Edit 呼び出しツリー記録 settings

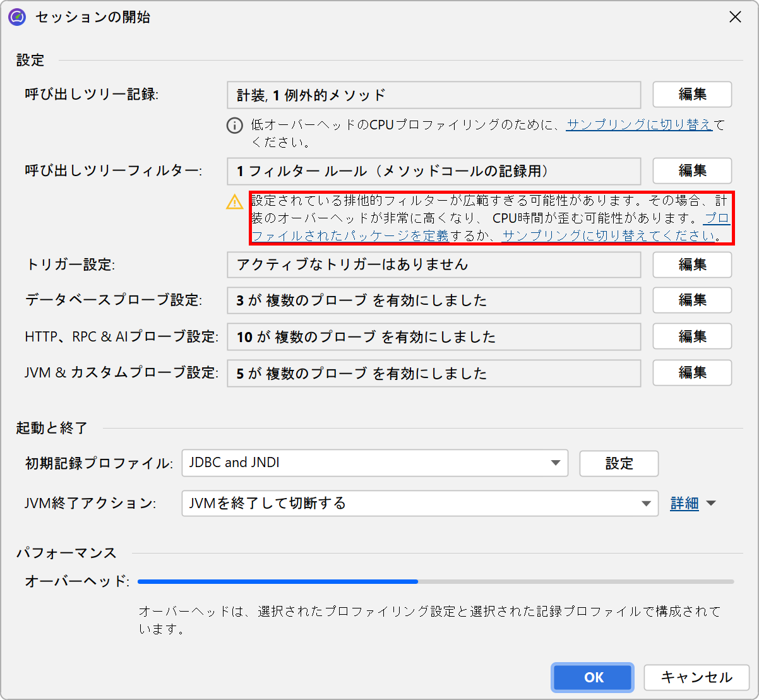click(691, 95)
